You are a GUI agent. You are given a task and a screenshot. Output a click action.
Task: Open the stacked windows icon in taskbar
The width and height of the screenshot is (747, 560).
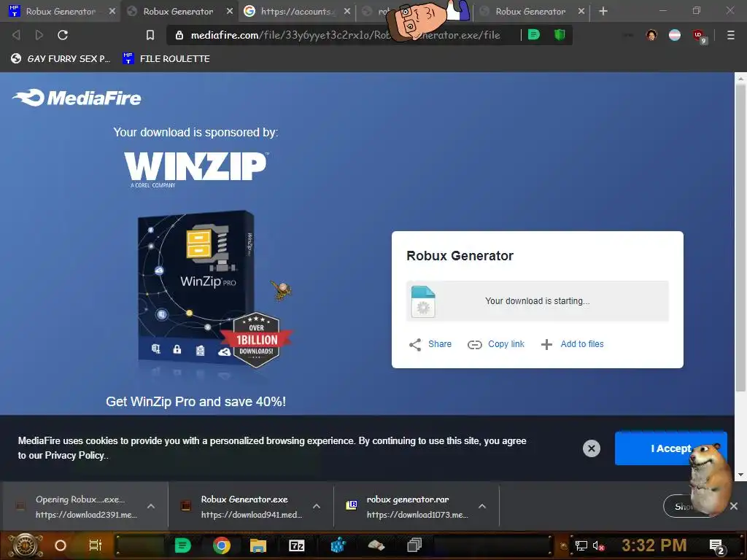pos(414,545)
